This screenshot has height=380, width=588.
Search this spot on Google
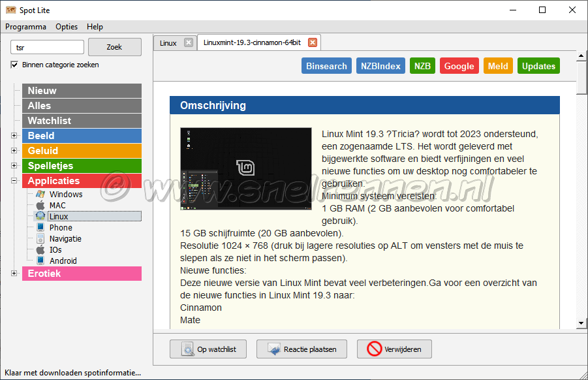pyautogui.click(x=459, y=66)
